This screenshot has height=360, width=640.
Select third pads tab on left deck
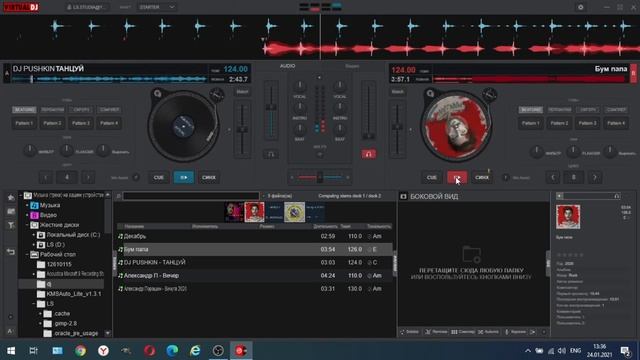tap(81, 110)
